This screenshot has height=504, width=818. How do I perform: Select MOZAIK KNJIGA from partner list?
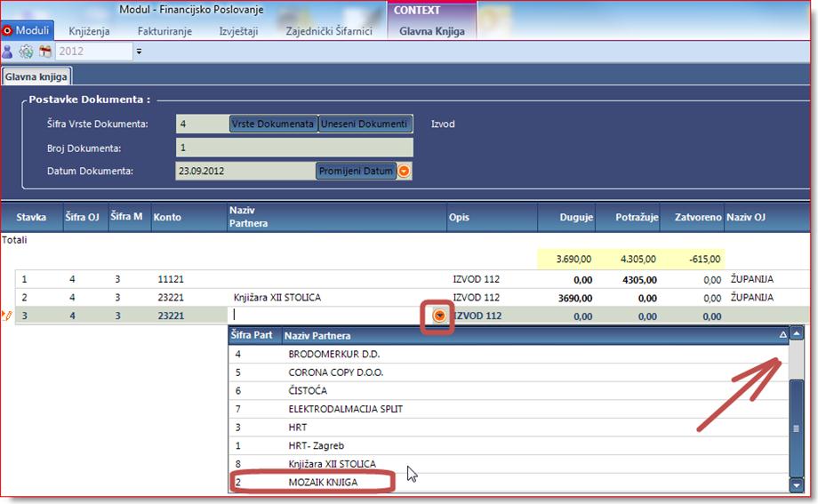click(509, 482)
